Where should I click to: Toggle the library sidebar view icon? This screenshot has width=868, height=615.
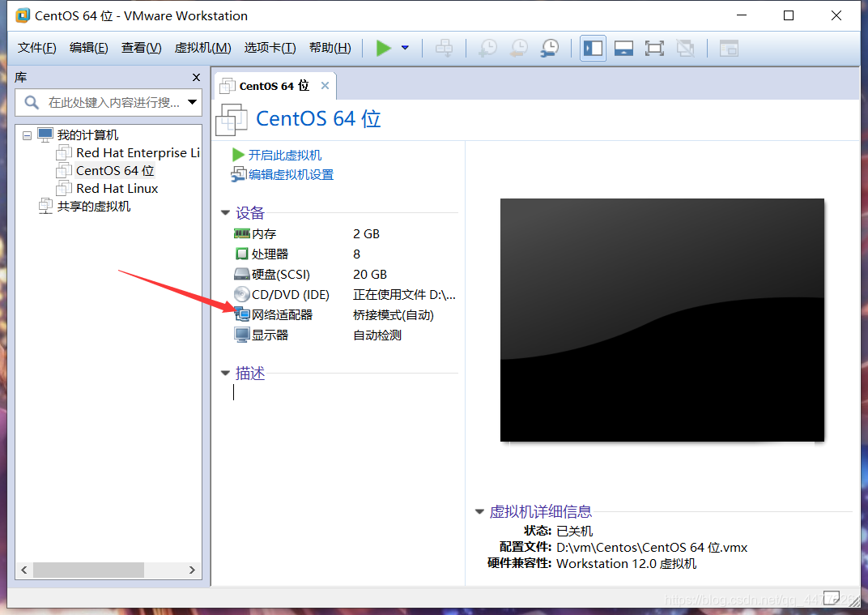593,48
